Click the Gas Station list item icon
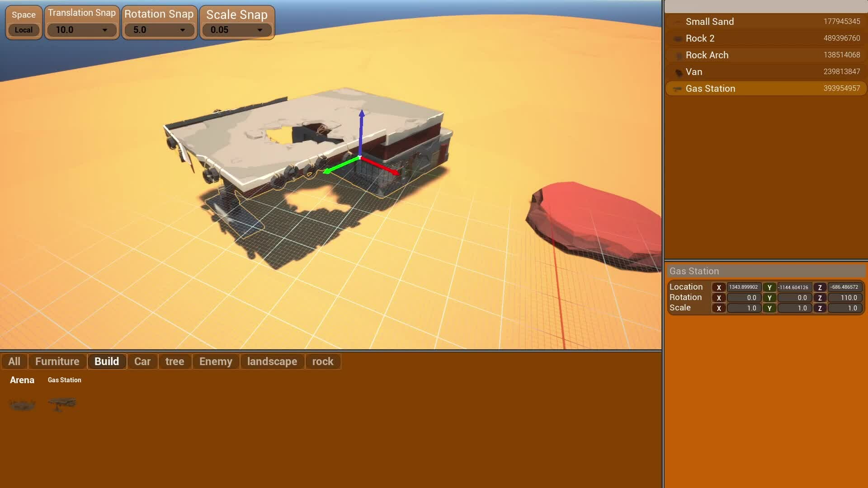The height and width of the screenshot is (488, 868). point(677,89)
